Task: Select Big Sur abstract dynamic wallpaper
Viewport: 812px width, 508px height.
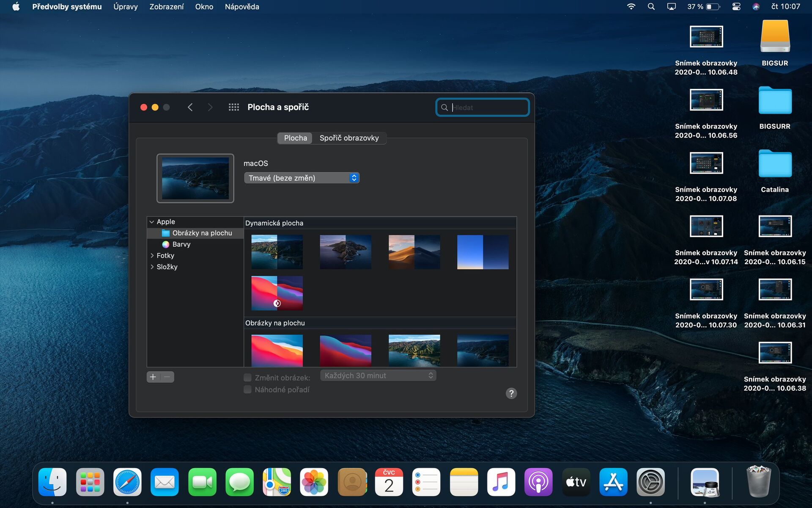Action: (277, 293)
